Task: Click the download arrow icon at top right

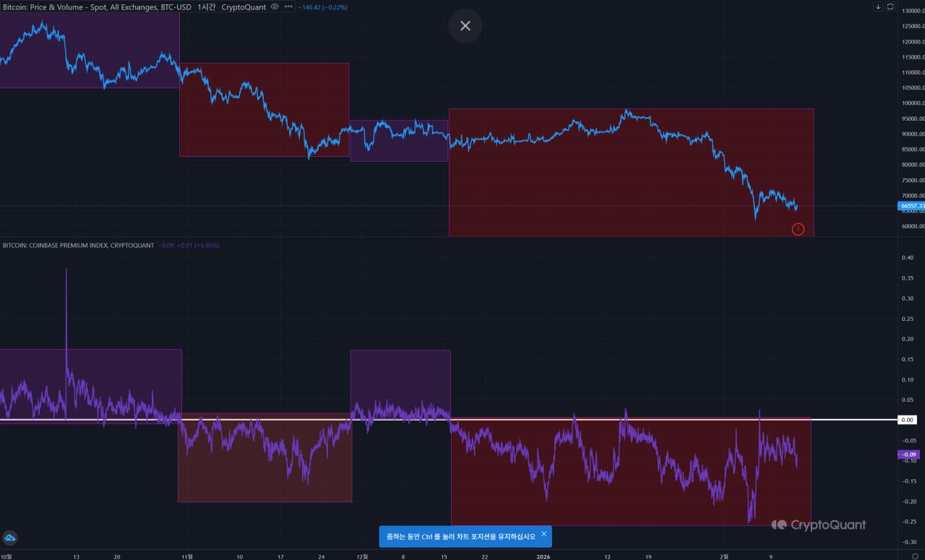Action: coord(878,7)
